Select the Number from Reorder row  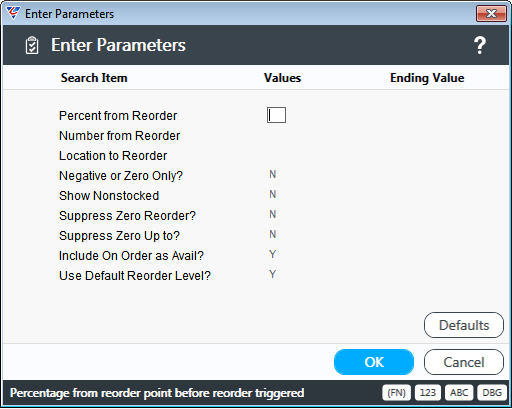tap(119, 136)
